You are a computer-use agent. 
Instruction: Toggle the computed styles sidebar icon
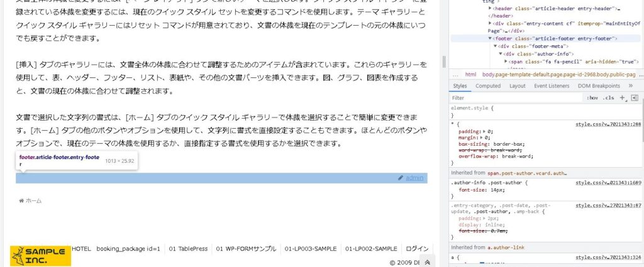coord(634,98)
